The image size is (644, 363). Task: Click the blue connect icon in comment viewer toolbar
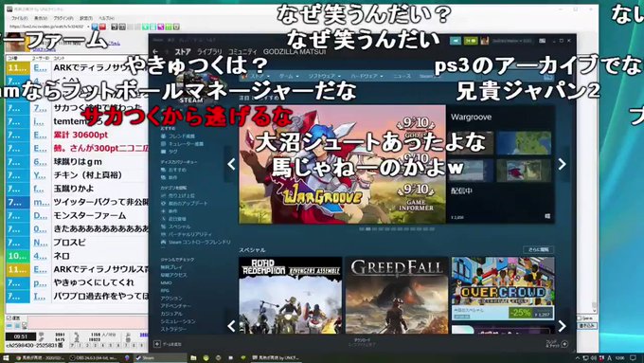(95, 27)
